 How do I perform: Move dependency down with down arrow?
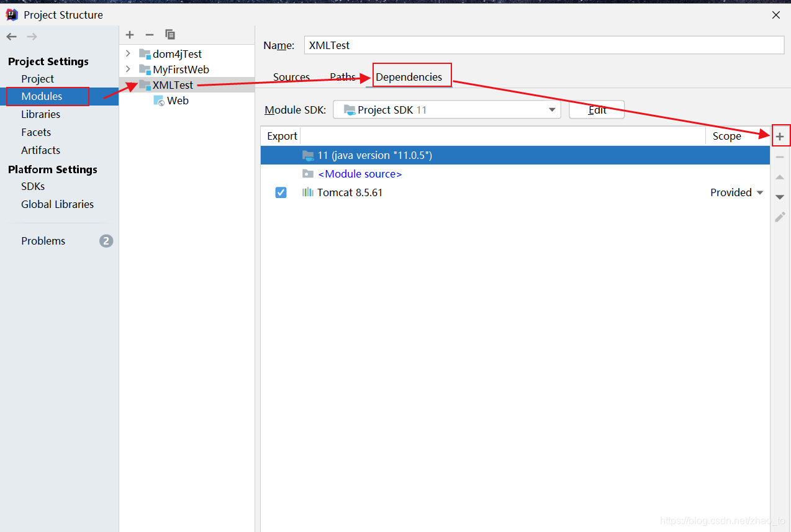780,197
